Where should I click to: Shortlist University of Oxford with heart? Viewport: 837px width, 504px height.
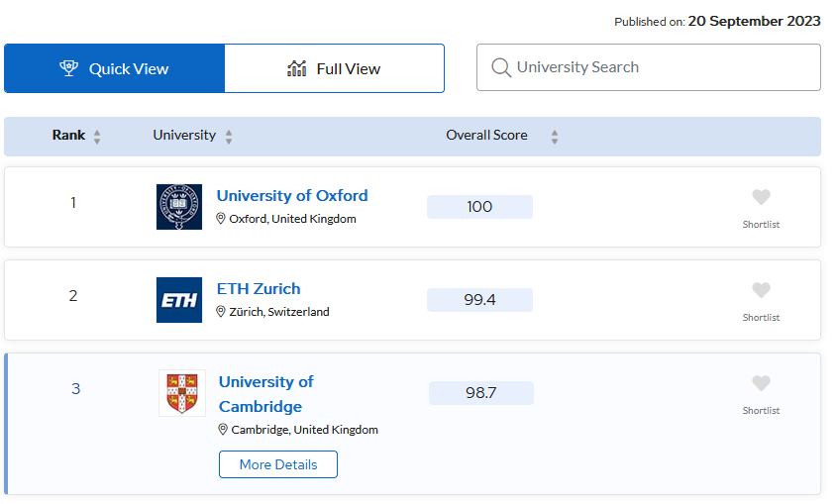coord(761,198)
